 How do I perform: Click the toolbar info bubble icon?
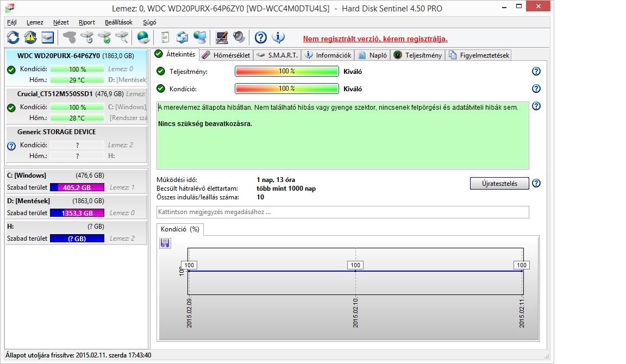[278, 37]
